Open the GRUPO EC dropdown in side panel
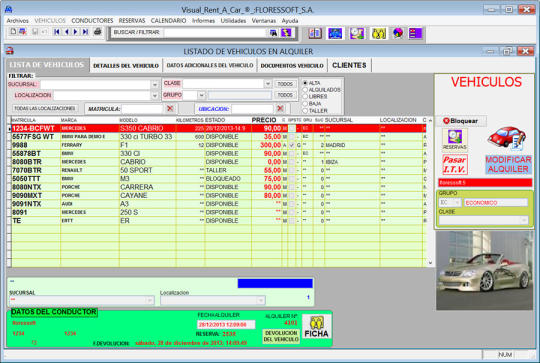Screen dimensions: 540x363 tap(457, 203)
